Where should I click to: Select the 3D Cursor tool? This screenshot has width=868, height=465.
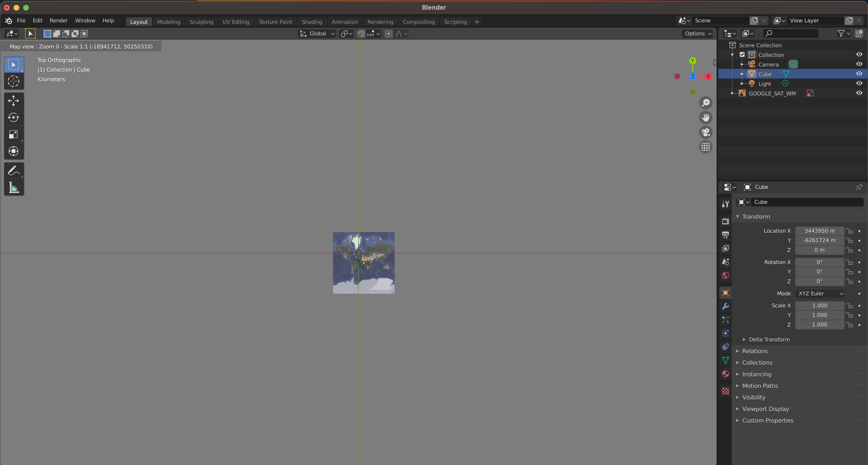coord(14,81)
